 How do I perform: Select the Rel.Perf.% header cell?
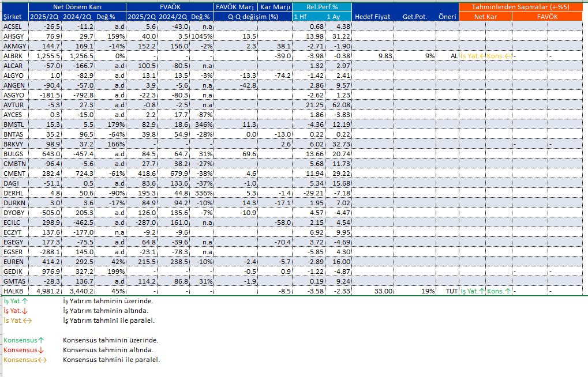(x=322, y=7)
